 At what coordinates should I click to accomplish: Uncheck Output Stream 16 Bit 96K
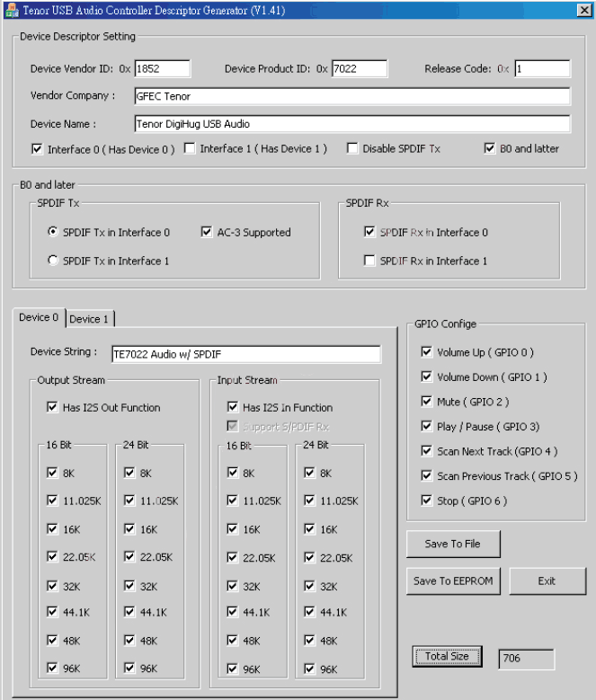click(52, 668)
